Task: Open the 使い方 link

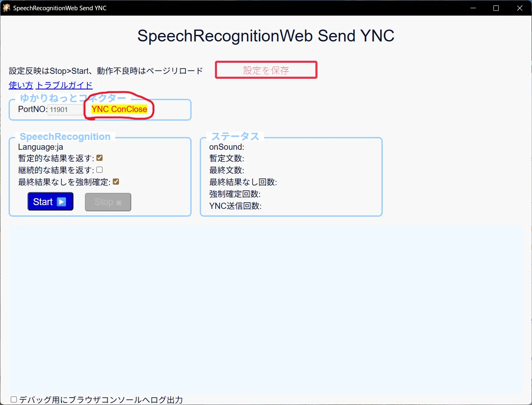Action: pos(21,85)
